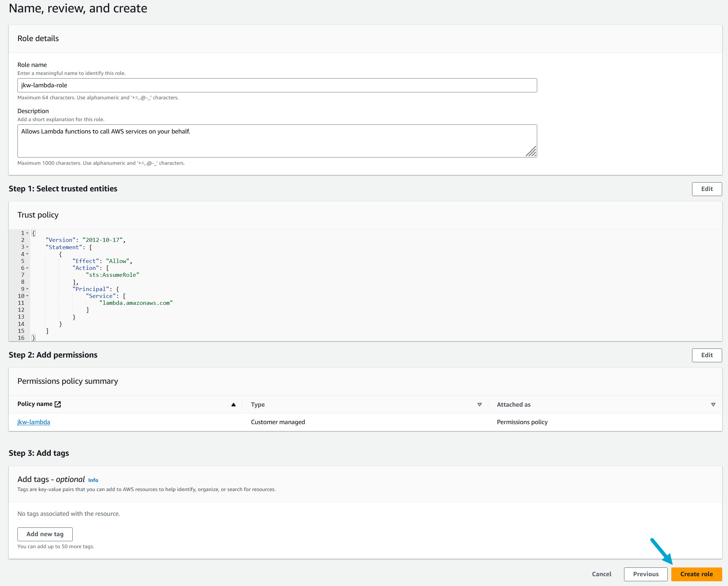Fold the Principal block on line 9
Screen dimensions: 728x586
point(27,289)
